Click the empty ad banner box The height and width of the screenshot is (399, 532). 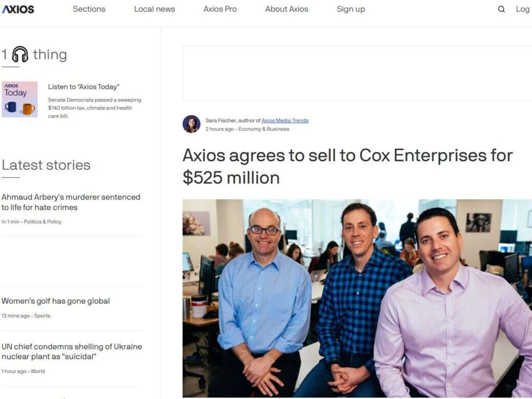pos(357,73)
